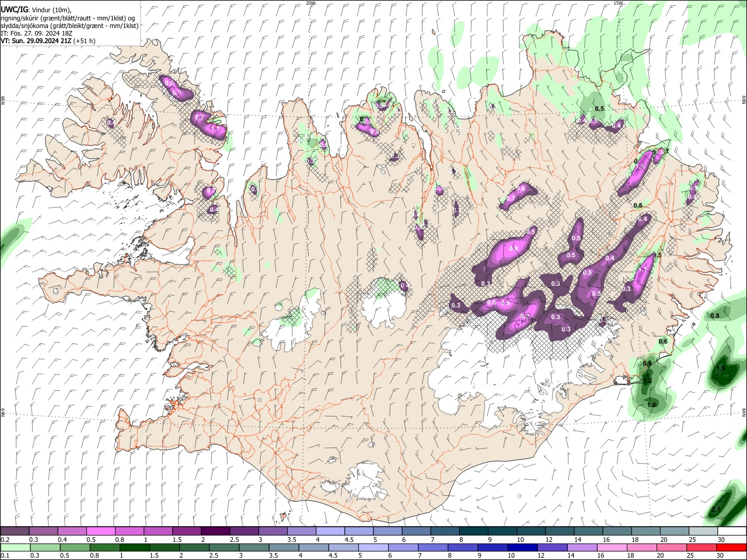The height and width of the screenshot is (560, 747).
Task: Click the "UWC/IG" title text
Action: coord(14,10)
